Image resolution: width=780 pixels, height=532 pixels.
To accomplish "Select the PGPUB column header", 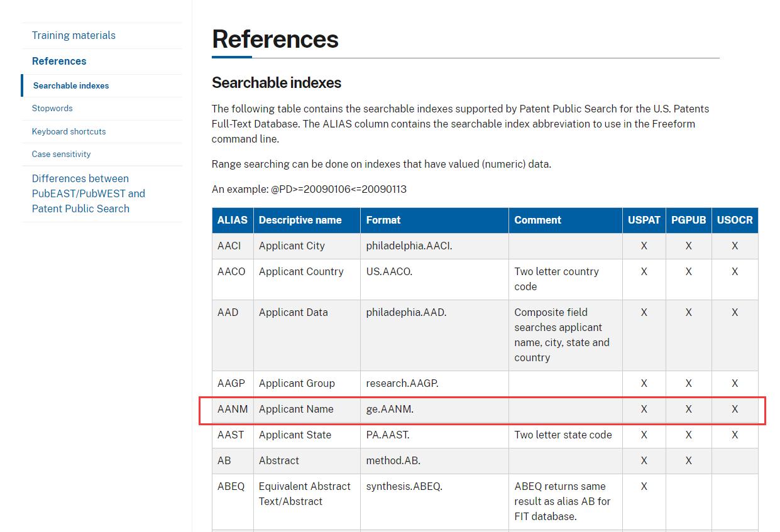I will tap(688, 220).
